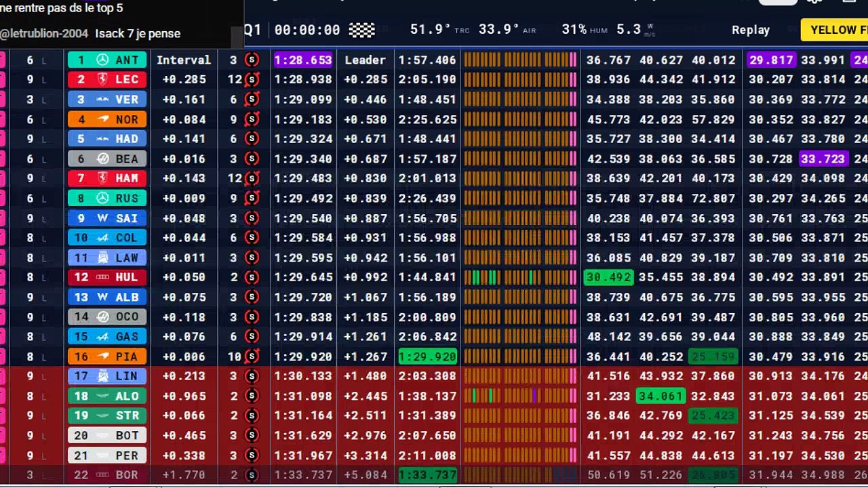Viewport: 868px width, 488px height.
Task: Click the 25.423 sector time in STR's row
Action: (x=713, y=416)
